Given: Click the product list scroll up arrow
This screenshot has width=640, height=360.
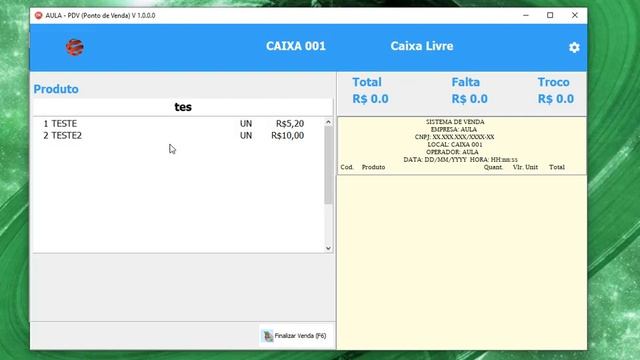Looking at the screenshot, I should [328, 122].
